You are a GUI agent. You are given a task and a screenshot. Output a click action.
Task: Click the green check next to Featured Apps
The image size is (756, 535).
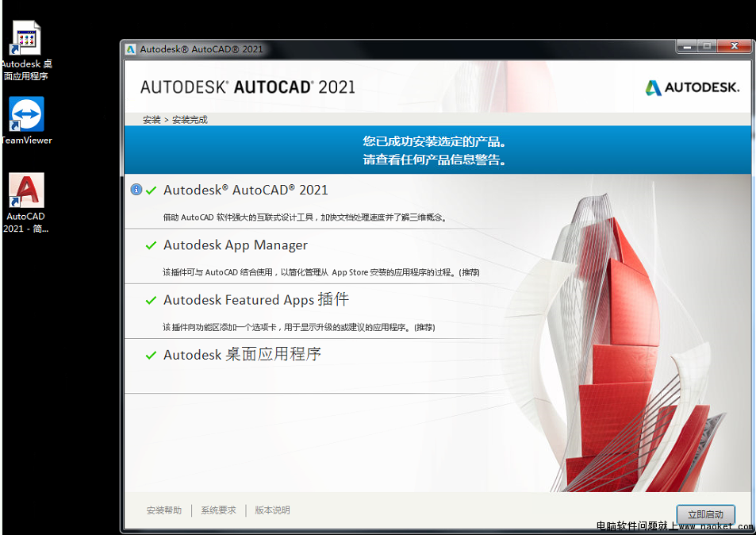coord(151,300)
